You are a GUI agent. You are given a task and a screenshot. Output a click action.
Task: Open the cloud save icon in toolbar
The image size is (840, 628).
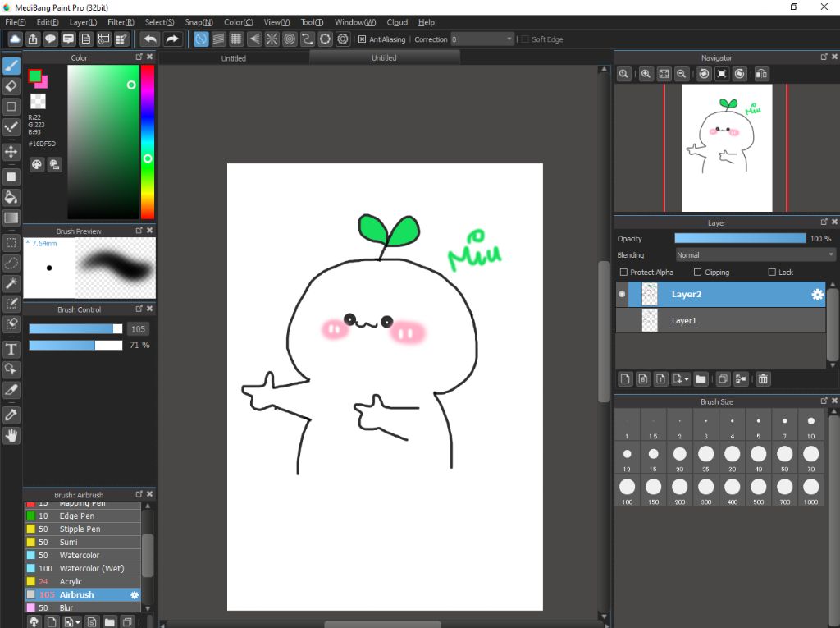15,39
